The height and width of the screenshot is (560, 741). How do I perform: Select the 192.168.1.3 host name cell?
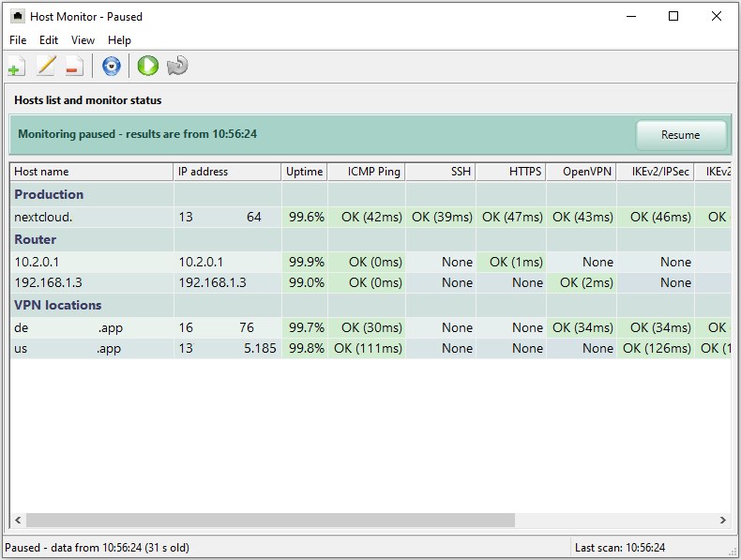(92, 282)
